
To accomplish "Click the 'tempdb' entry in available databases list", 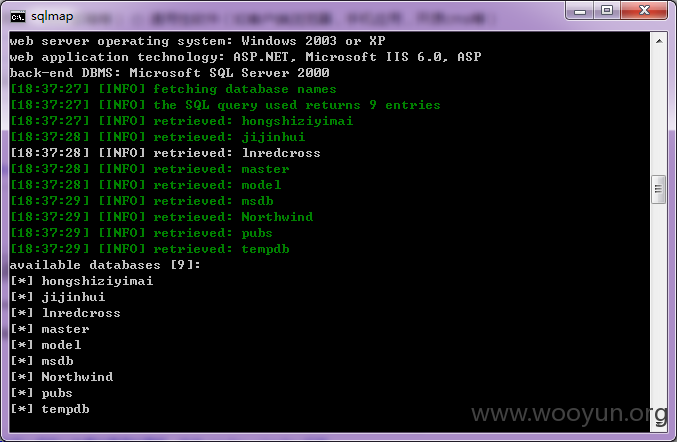I will tap(50, 409).
